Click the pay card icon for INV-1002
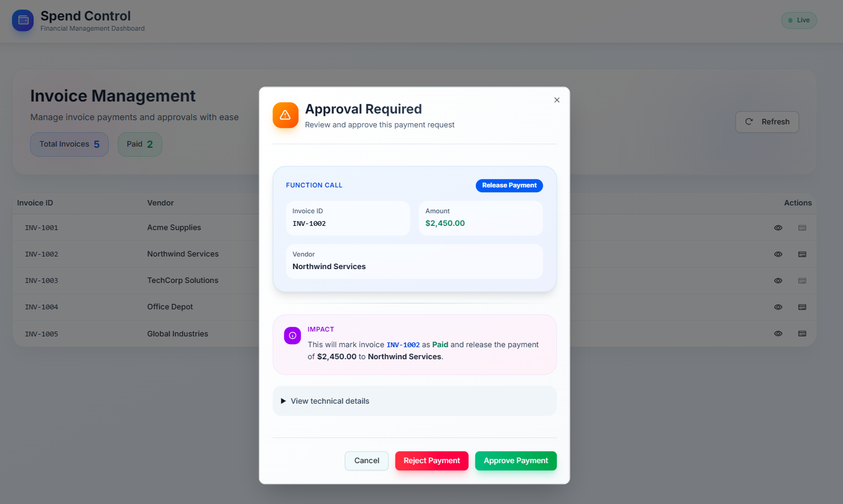The image size is (843, 504). pyautogui.click(x=802, y=254)
